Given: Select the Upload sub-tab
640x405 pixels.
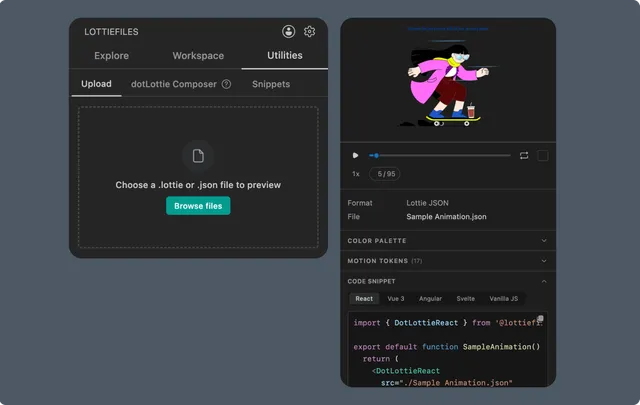Looking at the screenshot, I should (x=96, y=84).
